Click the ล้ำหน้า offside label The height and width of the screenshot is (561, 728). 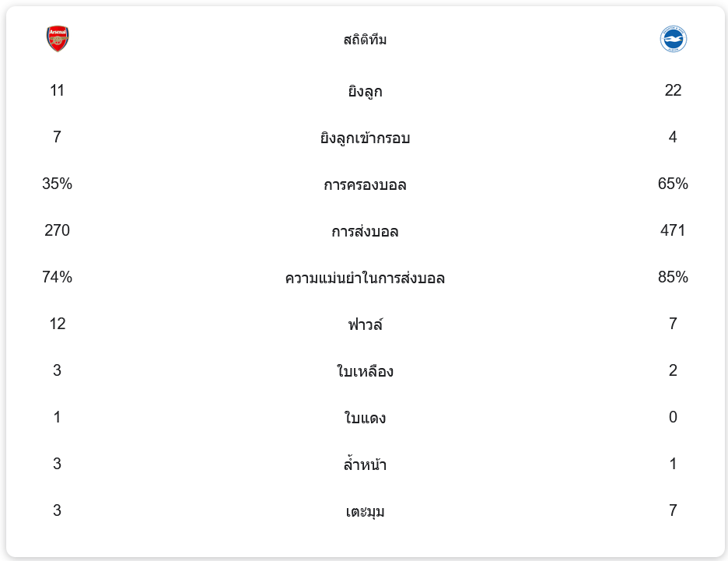pyautogui.click(x=365, y=465)
